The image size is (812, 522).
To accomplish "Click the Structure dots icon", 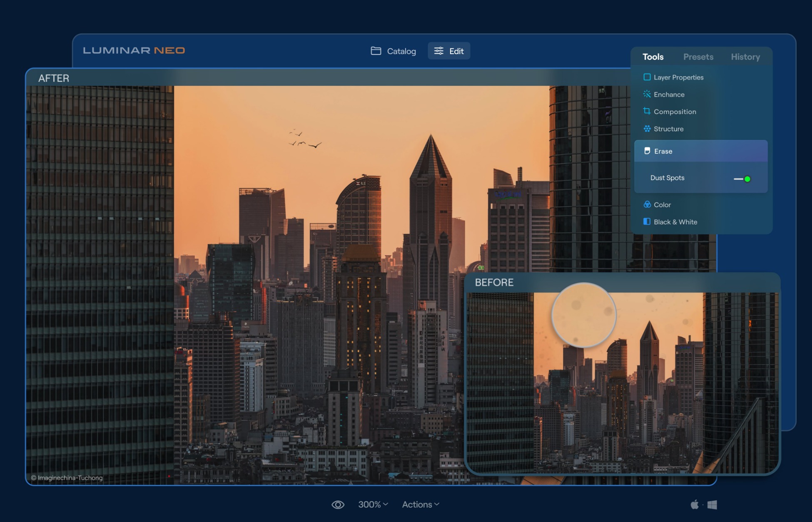I will pos(647,129).
